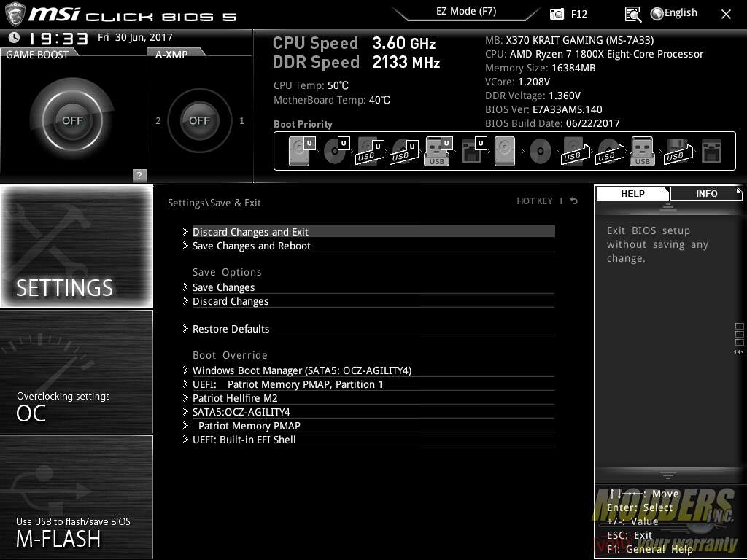The height and width of the screenshot is (560, 747).
Task: Switch to the INFO tab
Action: point(706,193)
